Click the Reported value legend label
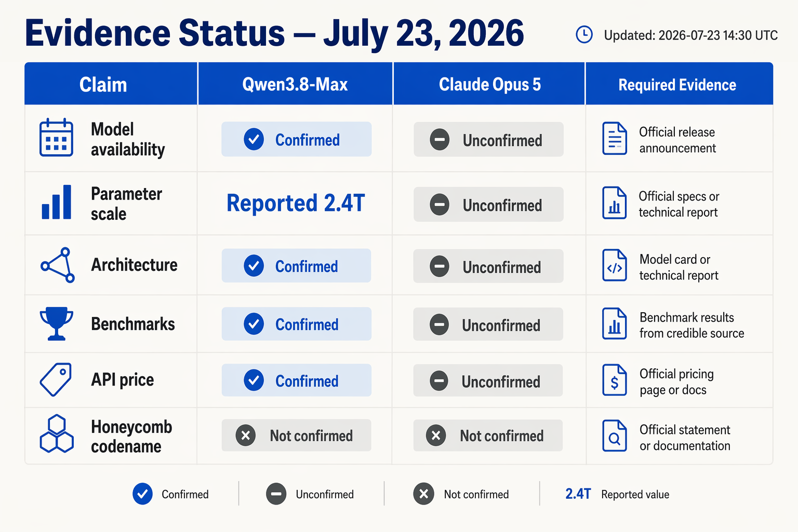This screenshot has height=532, width=798. coord(635,495)
